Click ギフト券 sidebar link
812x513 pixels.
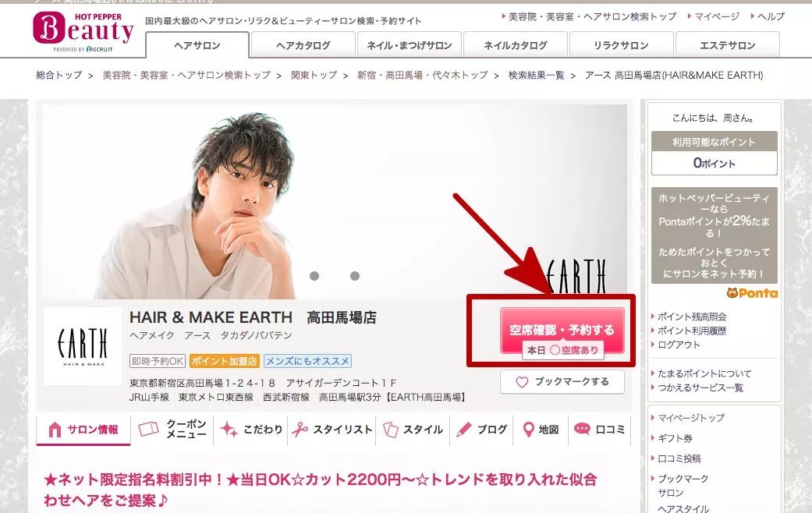675,438
